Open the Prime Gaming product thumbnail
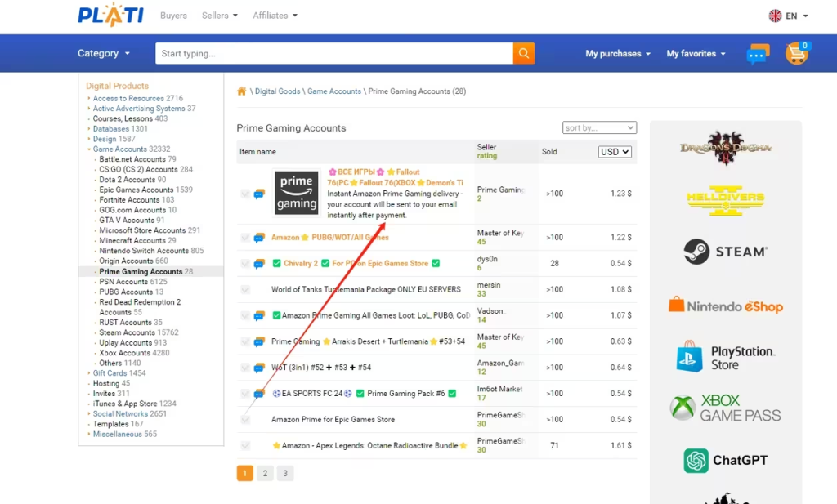Image resolution: width=837 pixels, height=504 pixels. click(296, 193)
